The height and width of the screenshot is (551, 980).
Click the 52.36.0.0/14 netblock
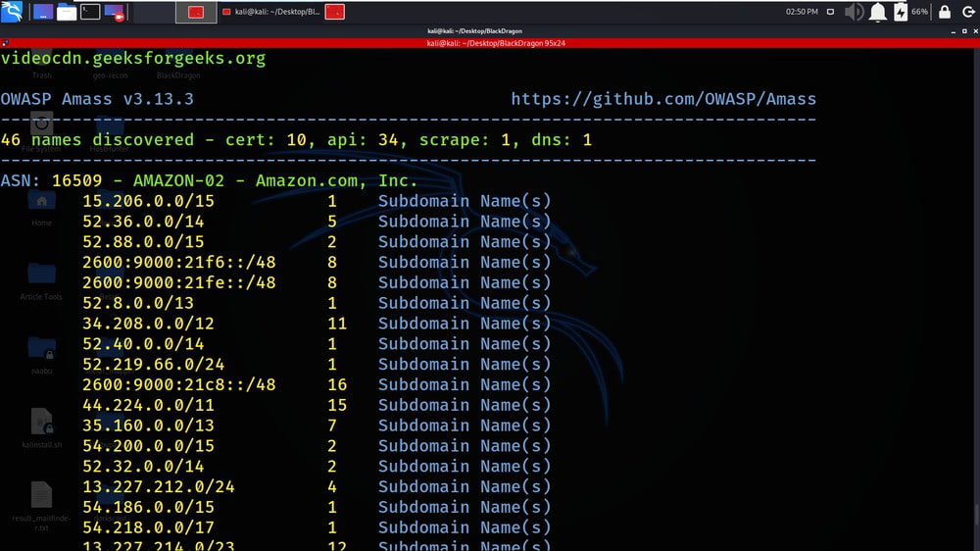143,222
